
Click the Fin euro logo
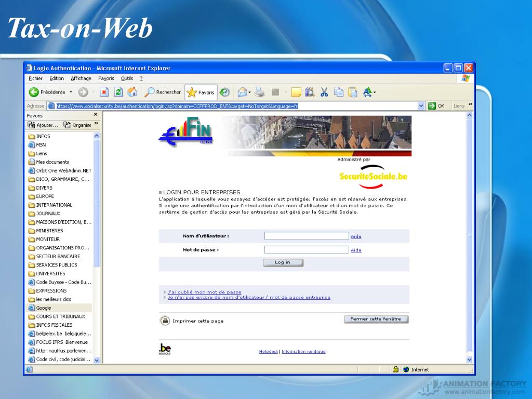pos(185,131)
